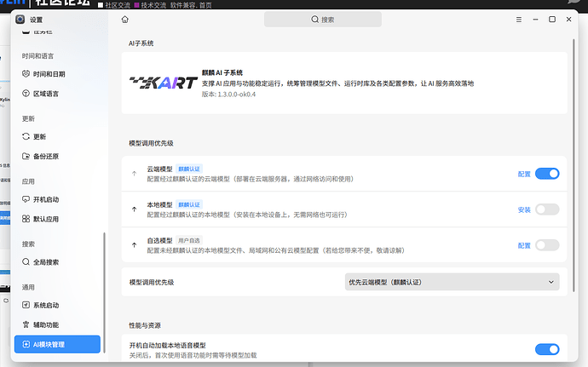Click the AI模块管理 icon in sidebar
This screenshot has width=588, height=367.
pos(26,344)
